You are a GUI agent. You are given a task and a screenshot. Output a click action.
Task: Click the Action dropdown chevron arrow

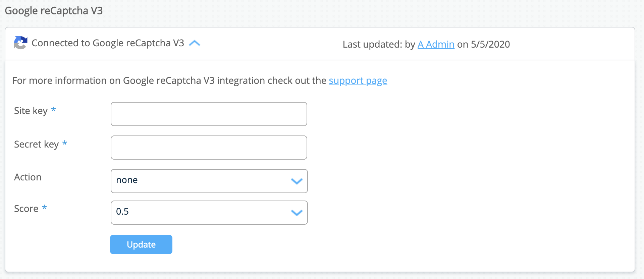297,181
